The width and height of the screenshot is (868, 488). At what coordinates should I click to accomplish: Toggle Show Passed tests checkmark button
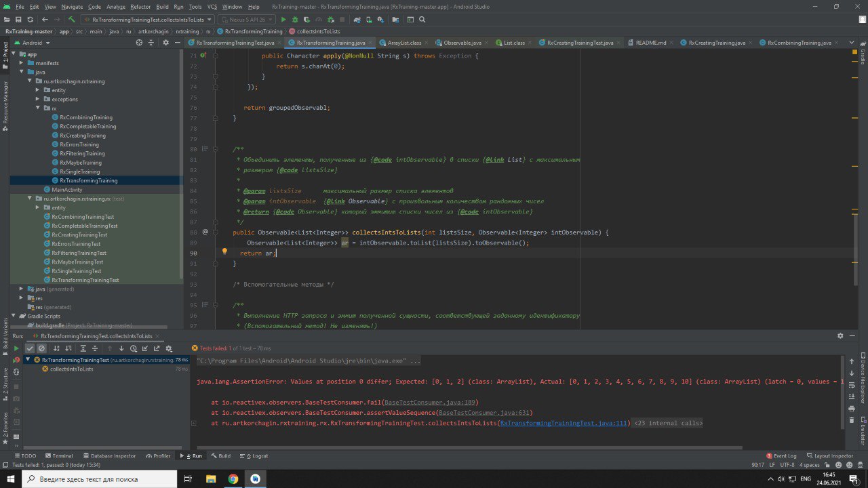[x=30, y=348]
